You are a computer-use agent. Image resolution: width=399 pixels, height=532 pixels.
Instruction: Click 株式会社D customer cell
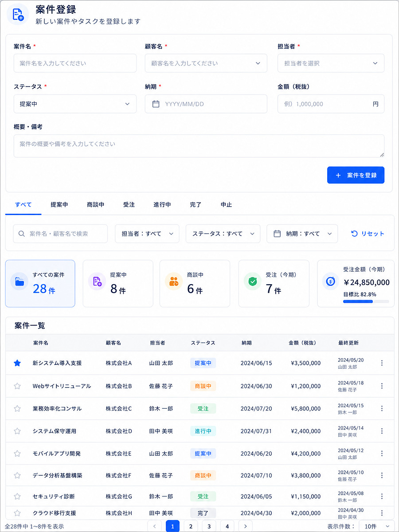coord(119,431)
